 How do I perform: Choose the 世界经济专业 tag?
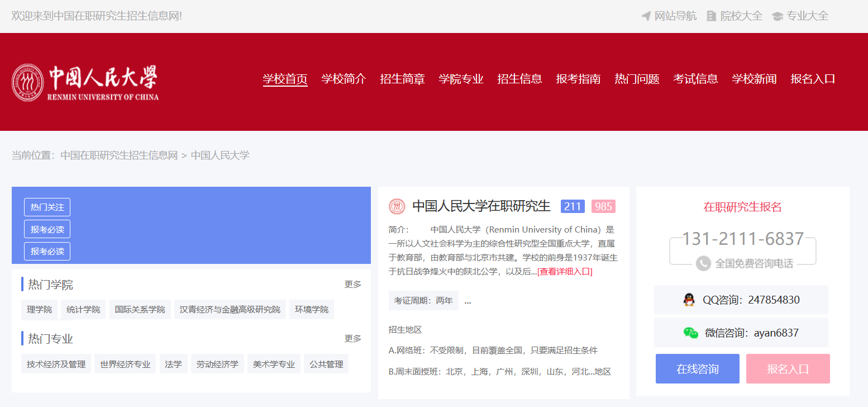(x=126, y=364)
